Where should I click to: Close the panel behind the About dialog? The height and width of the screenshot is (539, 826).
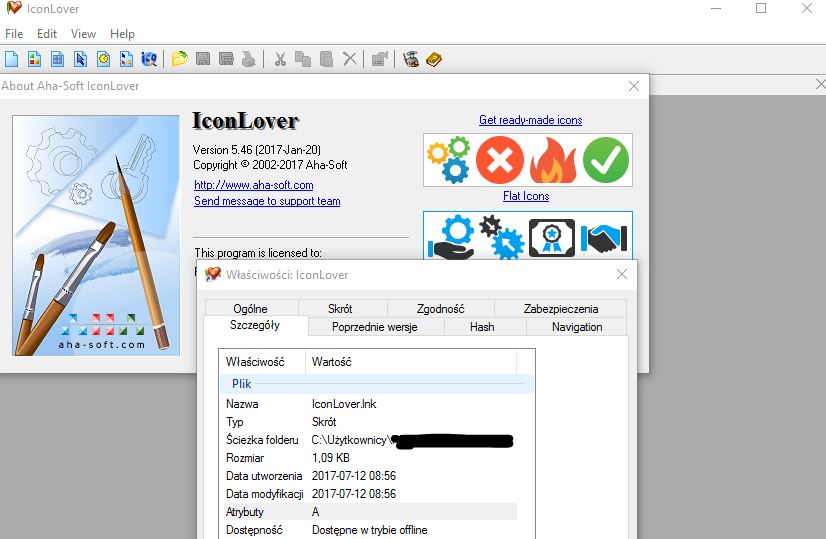820,84
